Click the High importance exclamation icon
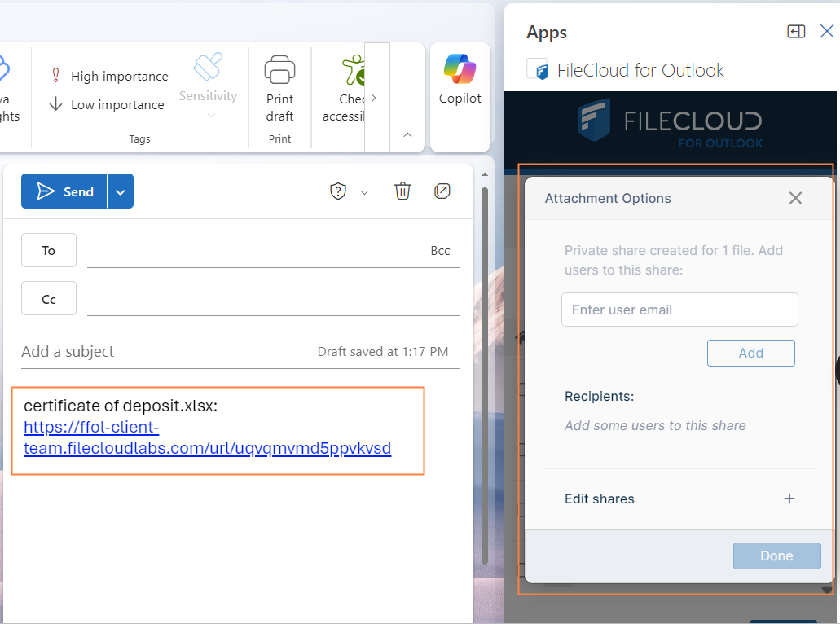This screenshot has height=624, width=840. click(x=55, y=75)
